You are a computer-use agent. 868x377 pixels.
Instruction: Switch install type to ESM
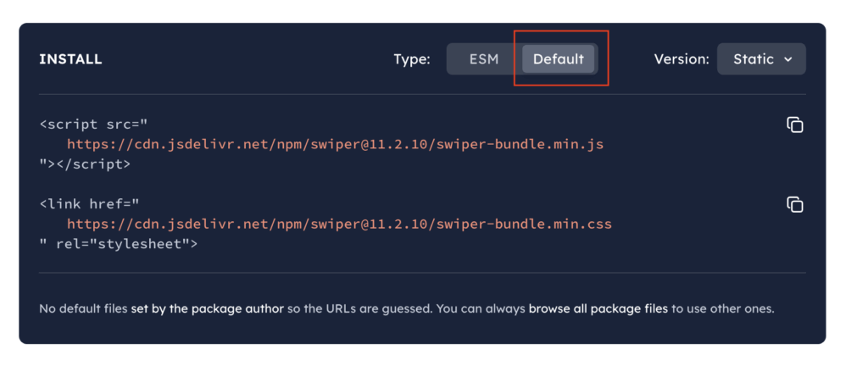pos(484,58)
